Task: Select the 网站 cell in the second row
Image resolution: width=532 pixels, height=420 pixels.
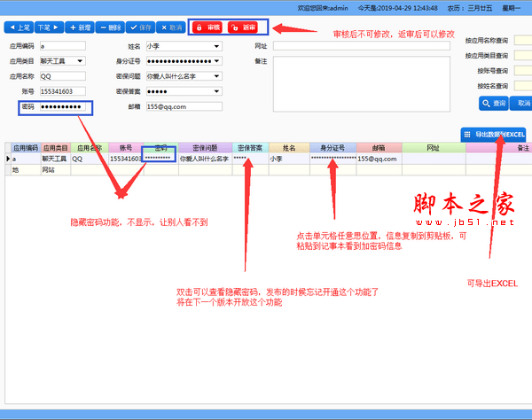Action: [x=56, y=170]
